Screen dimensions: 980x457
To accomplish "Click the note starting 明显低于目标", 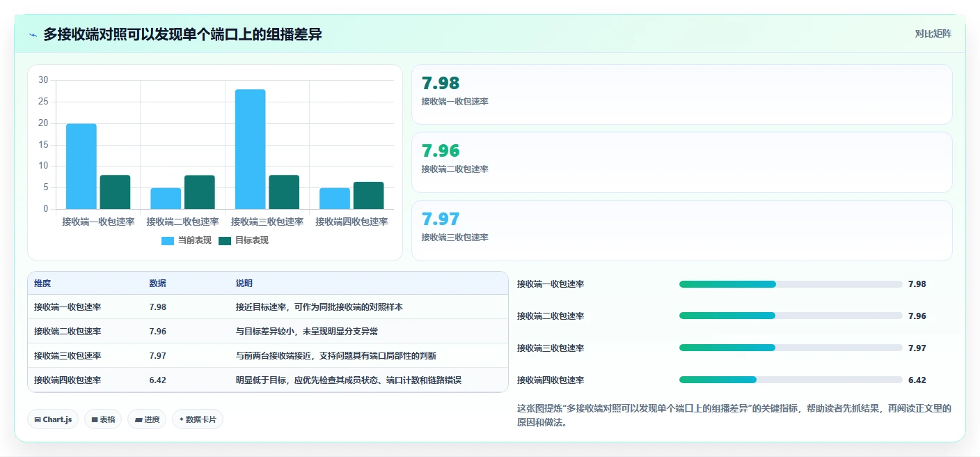I will click(349, 380).
